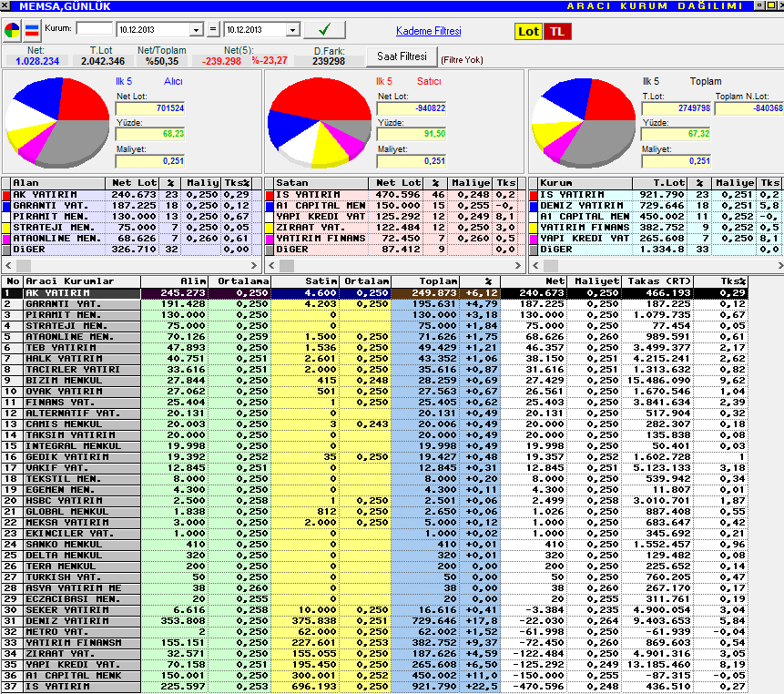Click the equals sign date sync button
This screenshot has width=784, height=694.
click(x=213, y=29)
